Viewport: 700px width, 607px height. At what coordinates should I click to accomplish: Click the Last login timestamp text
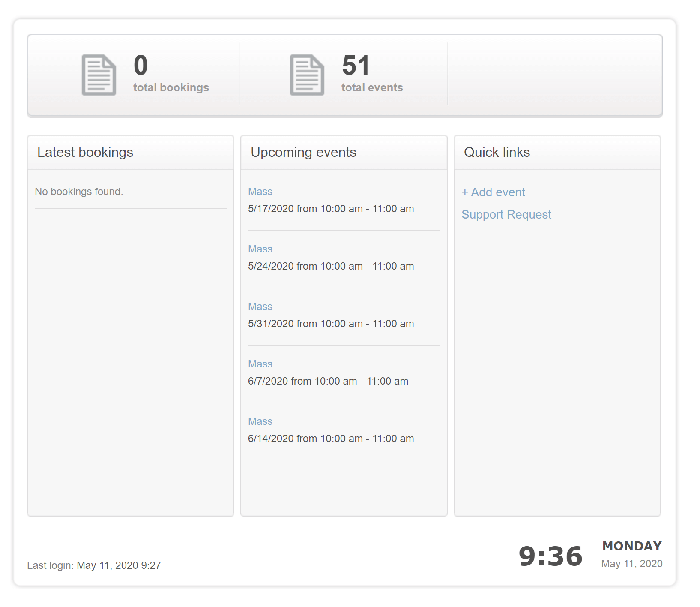[x=94, y=565]
